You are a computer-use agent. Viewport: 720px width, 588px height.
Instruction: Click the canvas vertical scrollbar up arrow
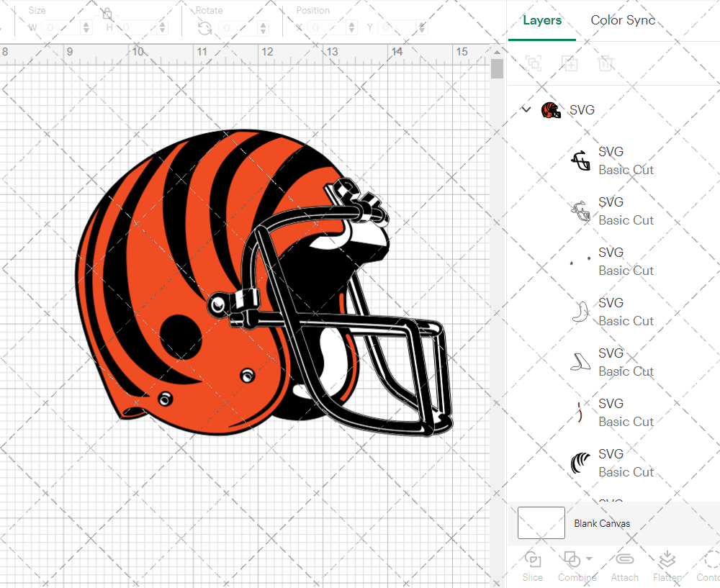click(497, 51)
